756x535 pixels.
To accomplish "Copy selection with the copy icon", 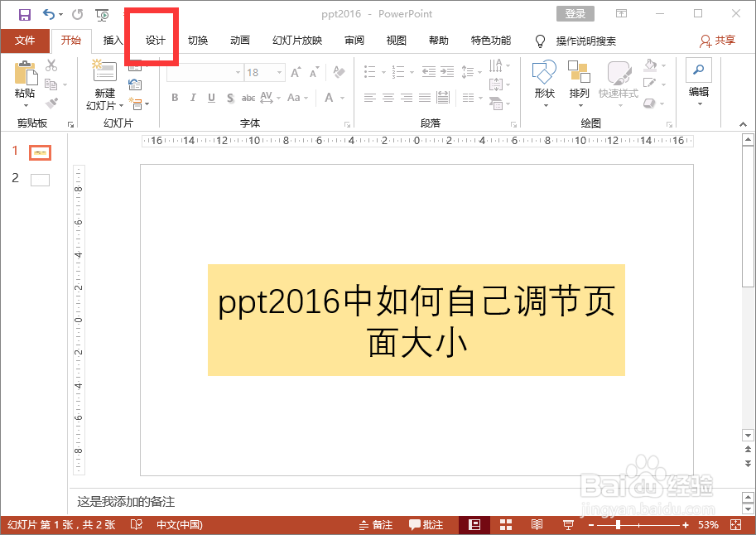I will [x=51, y=84].
